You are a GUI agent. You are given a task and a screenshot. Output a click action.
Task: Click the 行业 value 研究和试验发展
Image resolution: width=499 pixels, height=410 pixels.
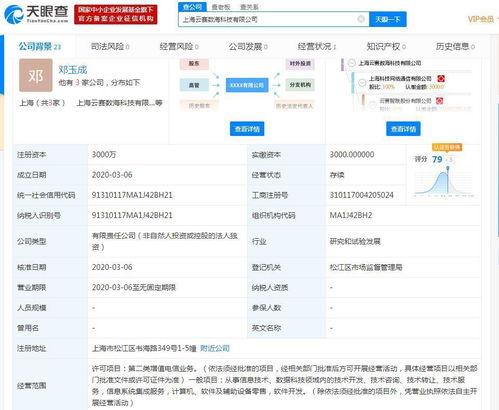click(355, 241)
